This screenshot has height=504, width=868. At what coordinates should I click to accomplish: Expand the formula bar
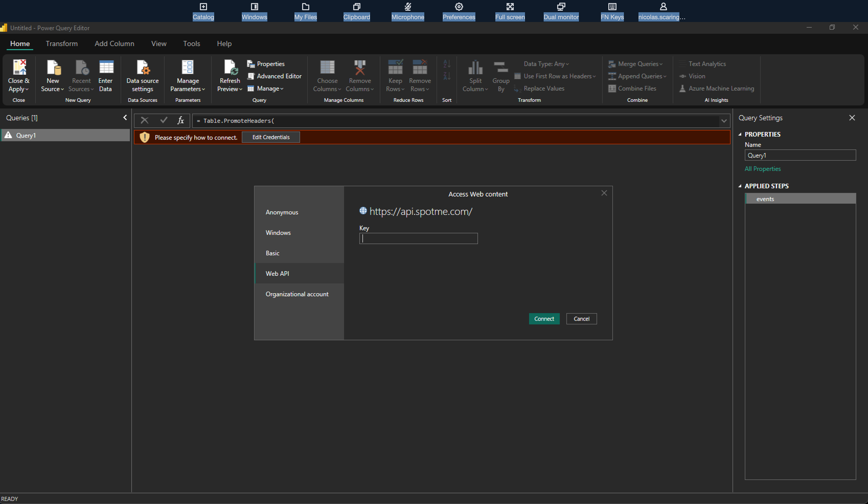tap(724, 121)
